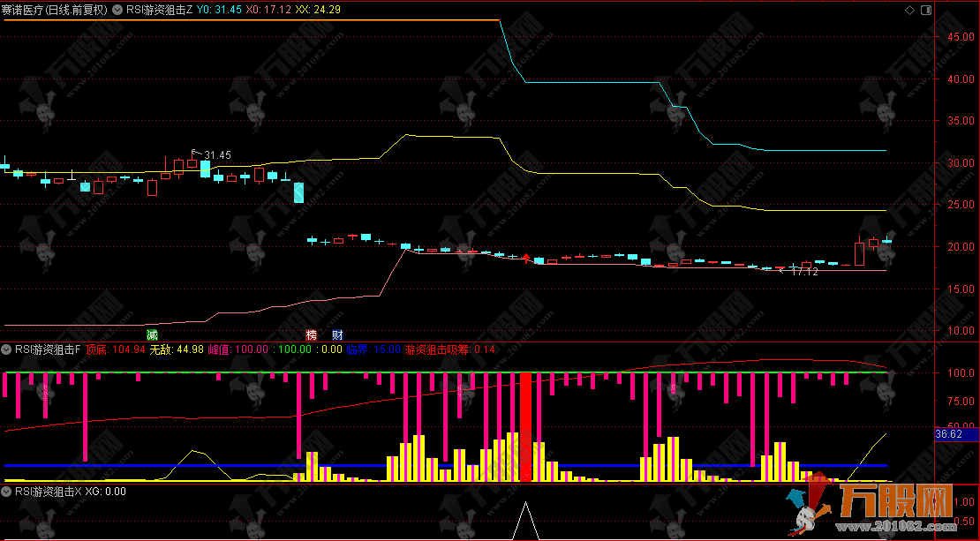Click the green 减 event marker
Image resolution: width=980 pixels, height=541 pixels.
[x=152, y=335]
